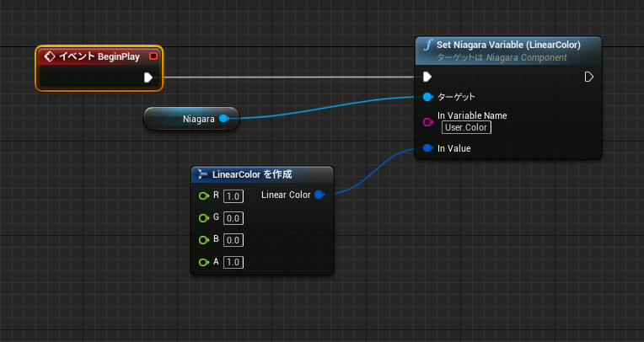Edit the B value field 0.0
The width and height of the screenshot is (644, 342).
pos(233,240)
